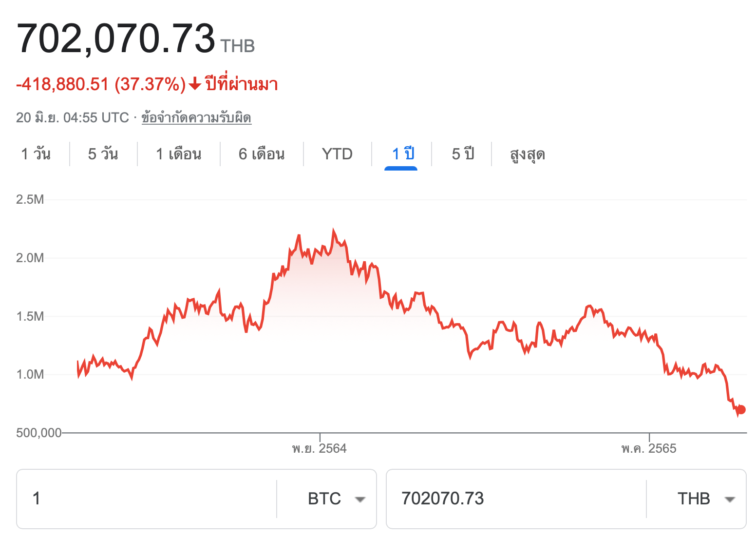The height and width of the screenshot is (538, 756).
Task: Click the -418,880.51 (37.37%) change text
Action: click(x=101, y=84)
